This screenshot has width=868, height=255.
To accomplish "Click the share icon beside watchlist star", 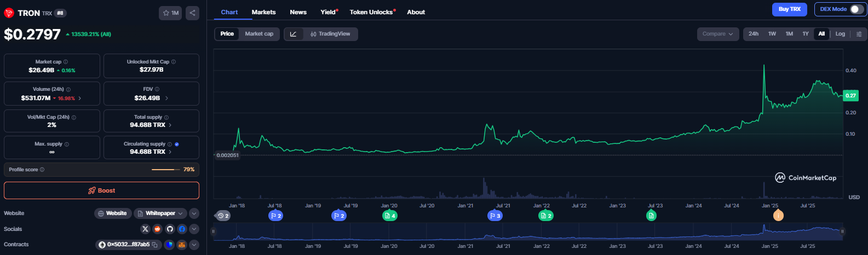I will 192,13.
